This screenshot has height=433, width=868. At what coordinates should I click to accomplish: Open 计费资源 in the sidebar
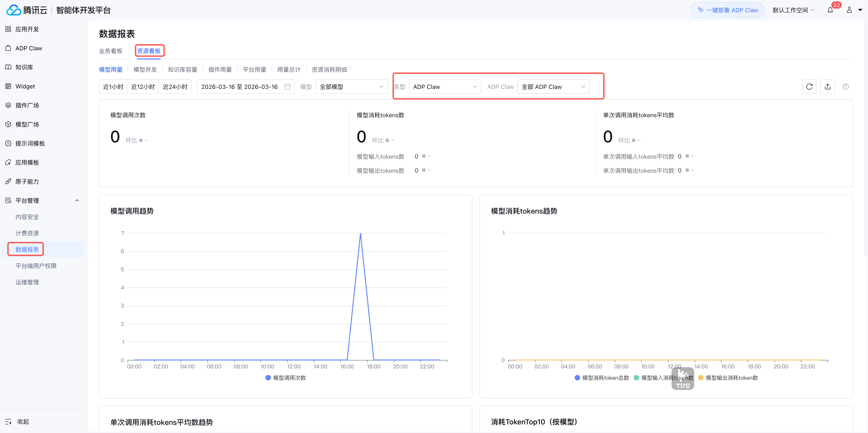pyautogui.click(x=27, y=233)
